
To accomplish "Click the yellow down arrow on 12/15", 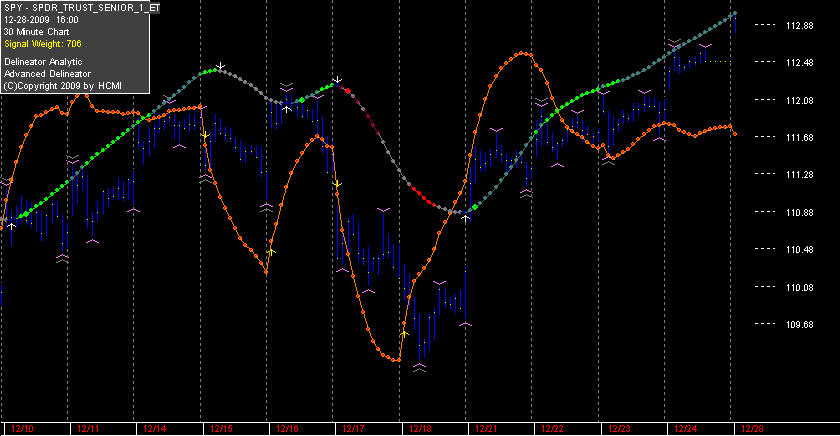I will point(205,136).
